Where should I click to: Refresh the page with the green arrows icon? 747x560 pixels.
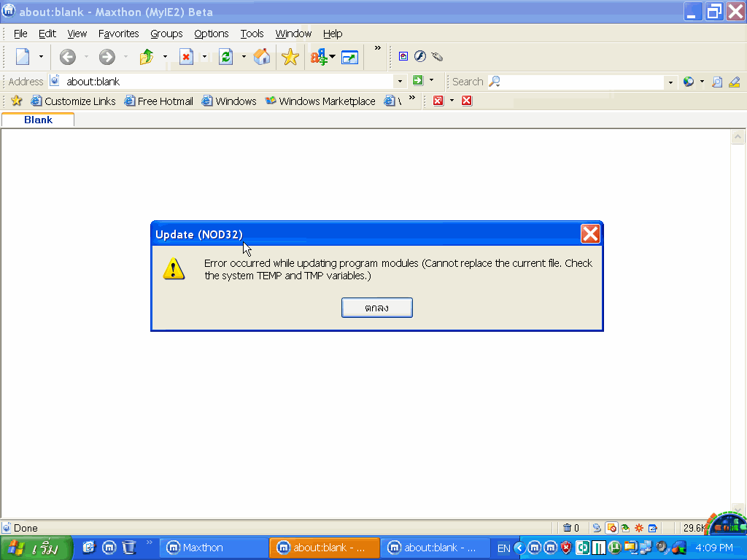pyautogui.click(x=226, y=57)
